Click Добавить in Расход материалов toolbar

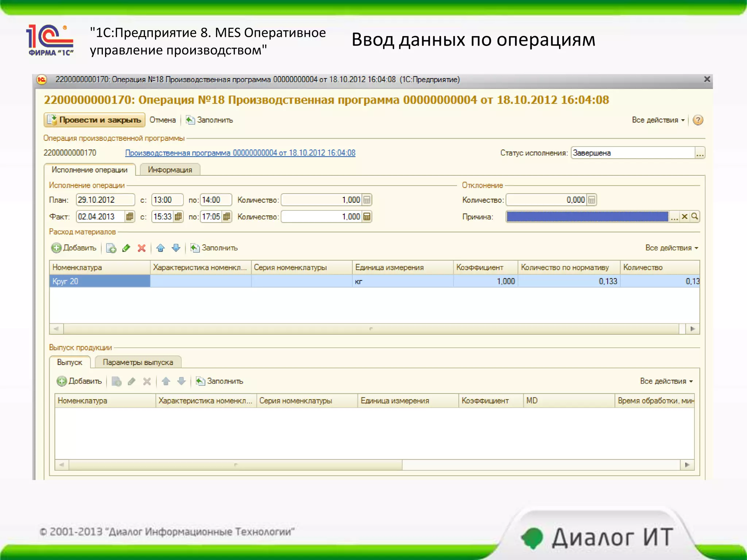(x=74, y=248)
